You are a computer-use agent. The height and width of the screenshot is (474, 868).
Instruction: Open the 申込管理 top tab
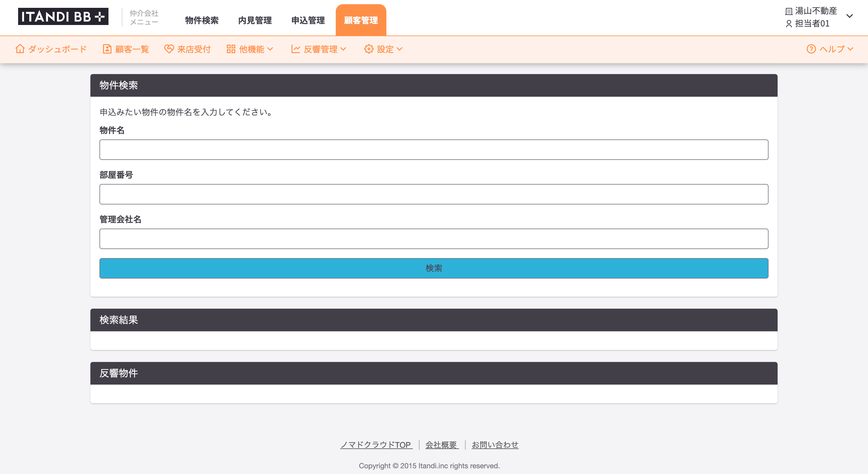308,20
